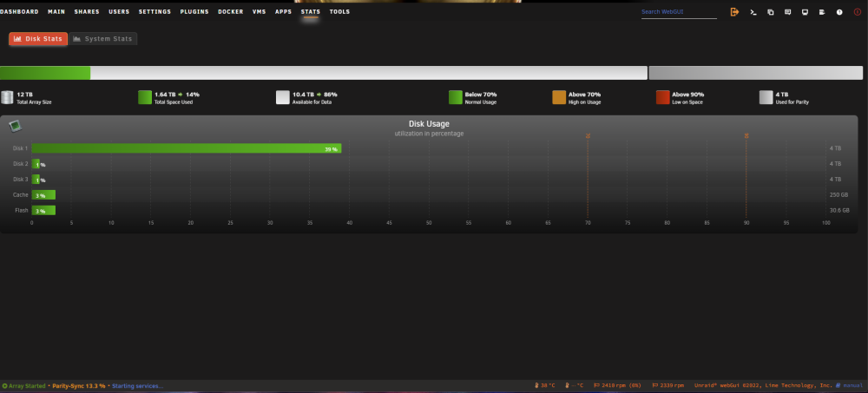Image resolution: width=868 pixels, height=393 pixels.
Task: Open the Shares menu
Action: (87, 11)
